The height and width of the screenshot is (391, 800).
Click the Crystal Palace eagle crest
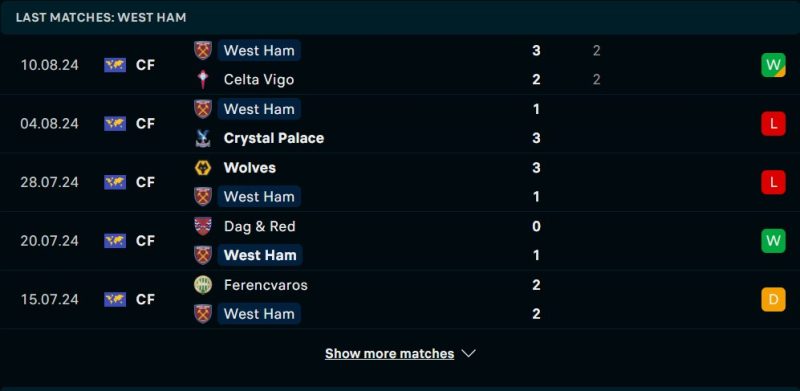click(203, 138)
